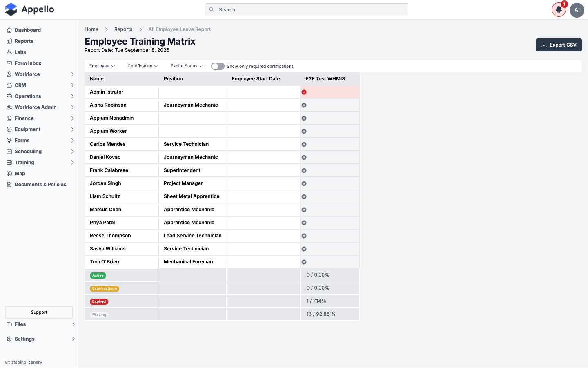
Task: Click the Search input field
Action: coord(307,10)
